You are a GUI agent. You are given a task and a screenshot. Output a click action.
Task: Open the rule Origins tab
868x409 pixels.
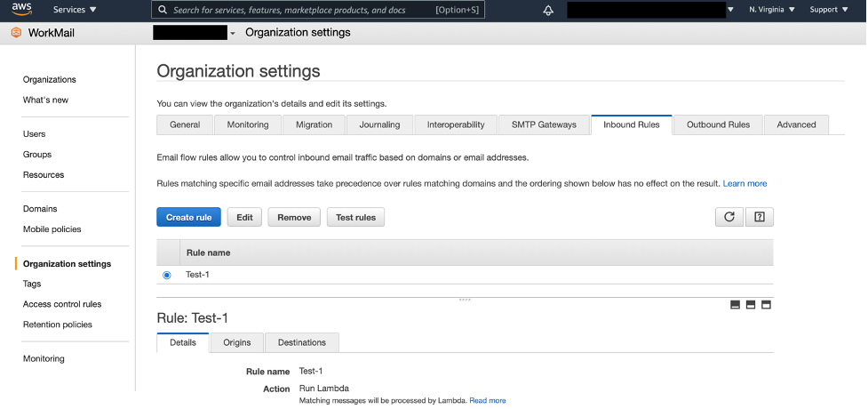(237, 342)
